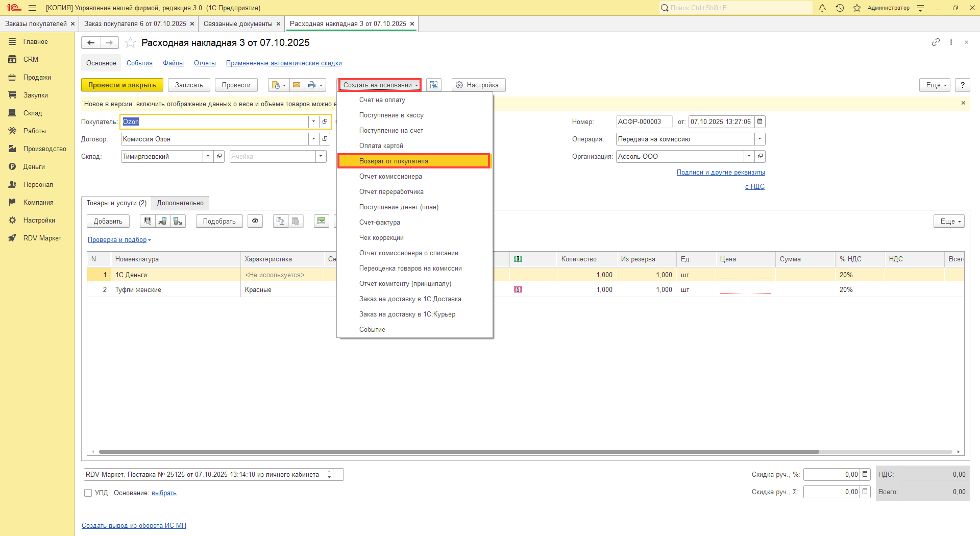The image size is (980, 536).
Task: Toggle the eye visibility button
Action: tap(255, 221)
